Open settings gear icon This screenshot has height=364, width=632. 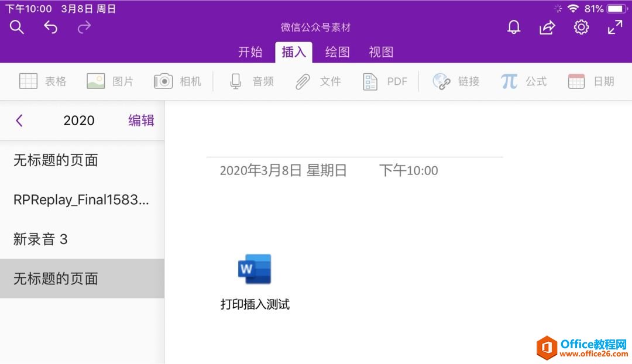tap(581, 28)
